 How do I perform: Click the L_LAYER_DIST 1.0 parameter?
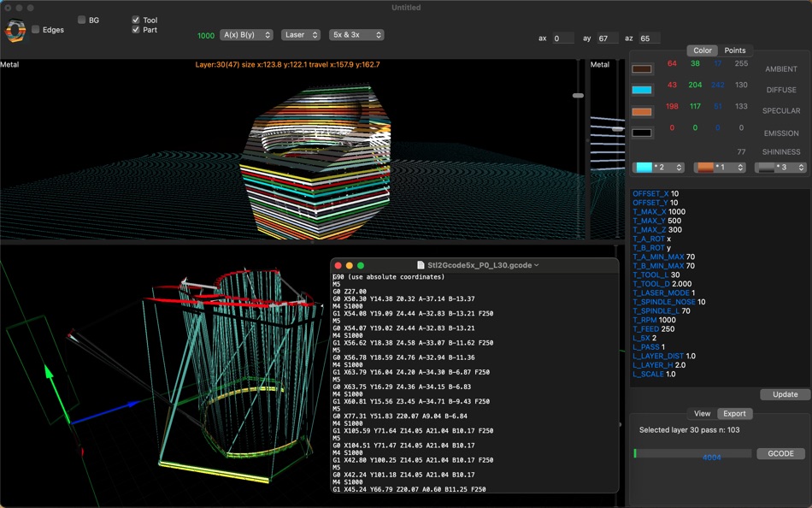pyautogui.click(x=664, y=356)
